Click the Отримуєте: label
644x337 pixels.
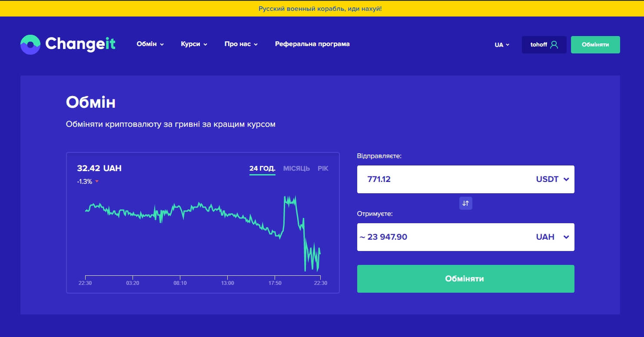click(x=375, y=214)
